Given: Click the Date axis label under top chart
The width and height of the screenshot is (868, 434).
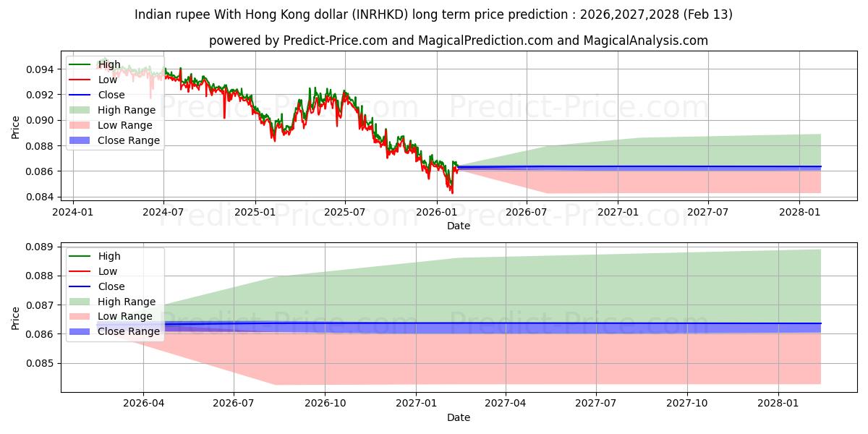Looking at the screenshot, I should tap(459, 226).
